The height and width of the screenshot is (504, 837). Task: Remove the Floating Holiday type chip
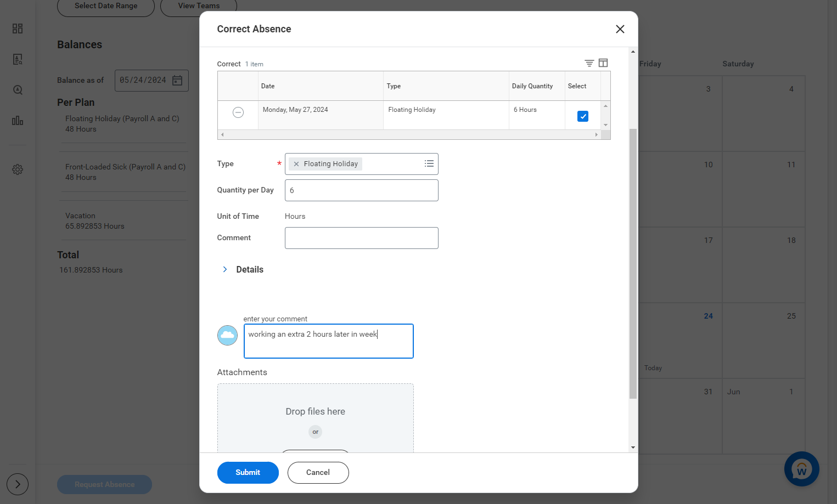pyautogui.click(x=296, y=164)
